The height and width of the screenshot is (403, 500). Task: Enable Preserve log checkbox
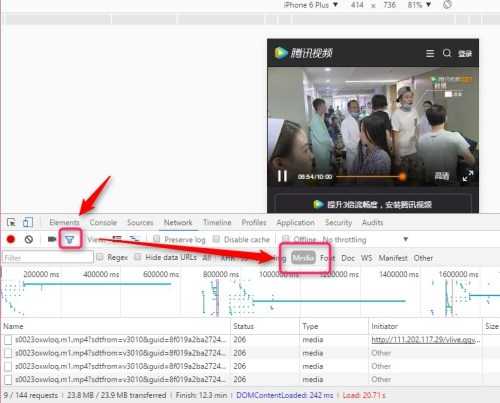coord(157,239)
